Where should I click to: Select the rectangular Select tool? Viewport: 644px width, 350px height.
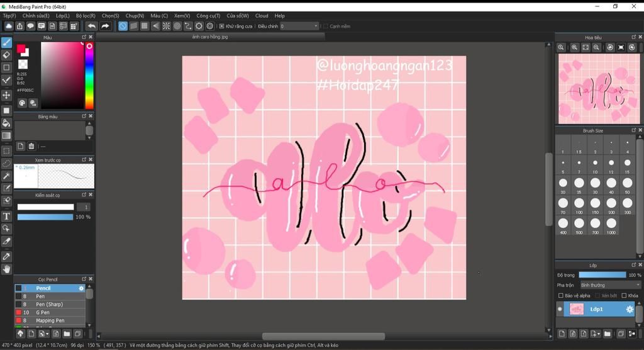(x=6, y=151)
